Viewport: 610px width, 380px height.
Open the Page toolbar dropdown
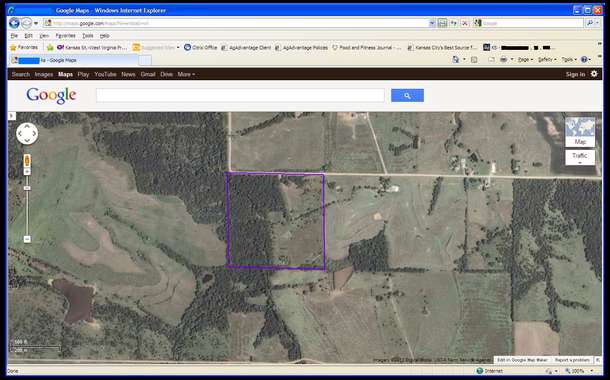pos(525,60)
